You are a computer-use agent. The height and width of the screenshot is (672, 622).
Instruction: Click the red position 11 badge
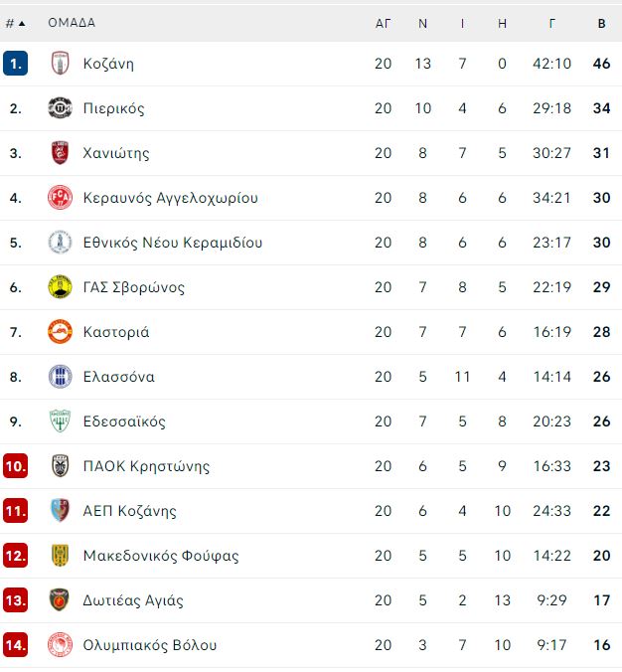point(16,511)
